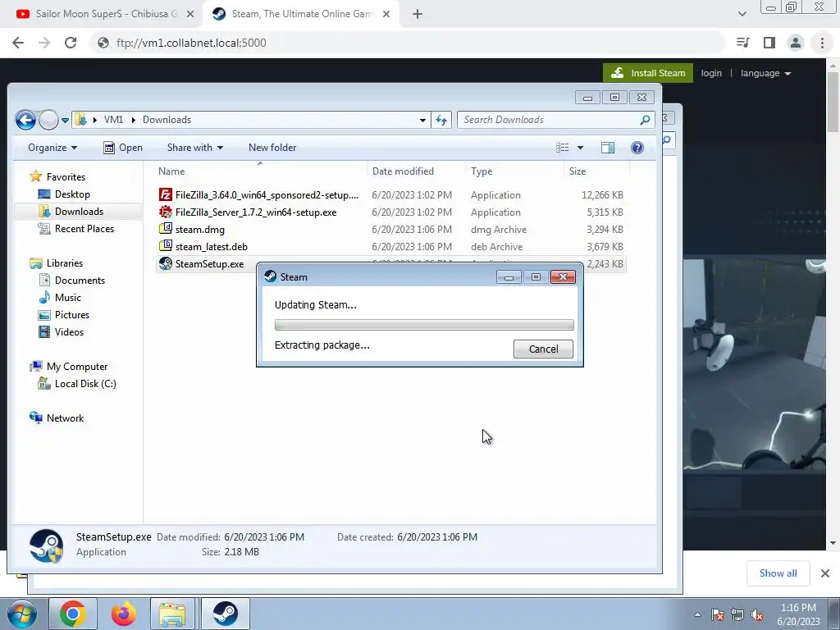
Task: Open the Windows Start button
Action: click(x=21, y=614)
